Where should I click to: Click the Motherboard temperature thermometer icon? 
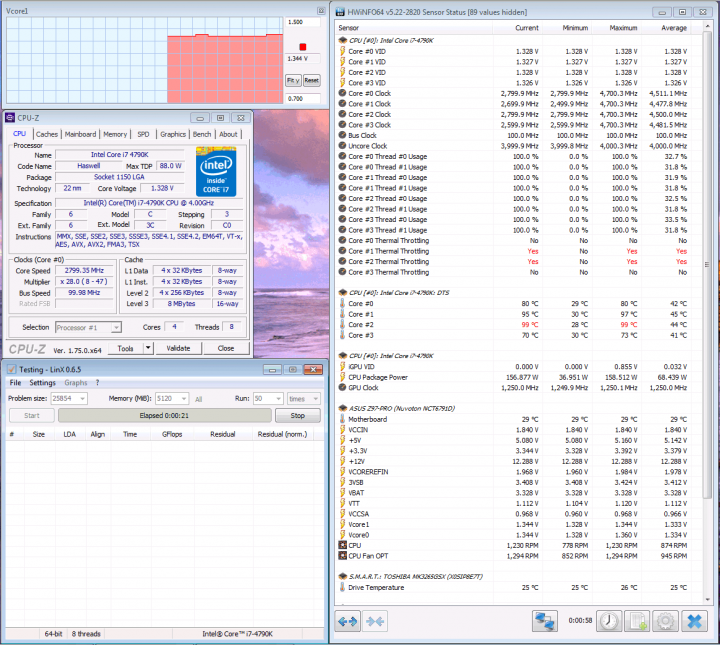pyautogui.click(x=343, y=419)
